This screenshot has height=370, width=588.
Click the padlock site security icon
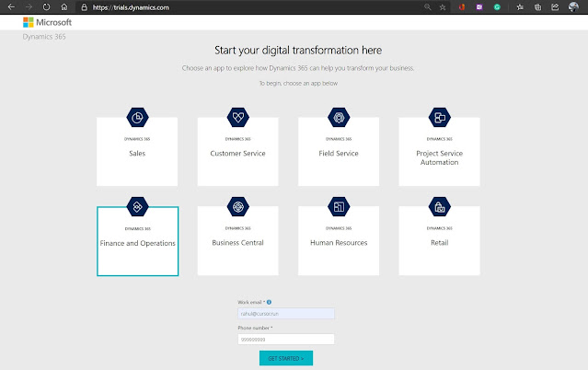[85, 7]
